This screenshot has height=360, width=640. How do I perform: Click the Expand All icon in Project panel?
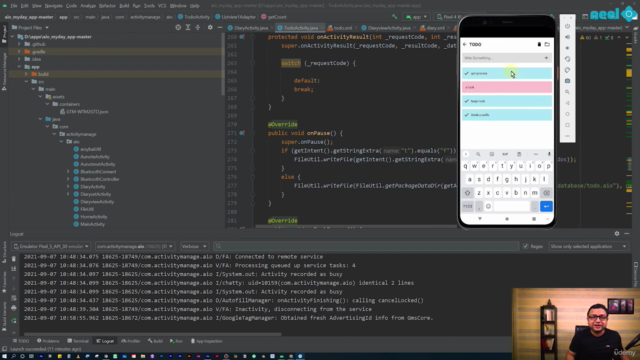188,27
